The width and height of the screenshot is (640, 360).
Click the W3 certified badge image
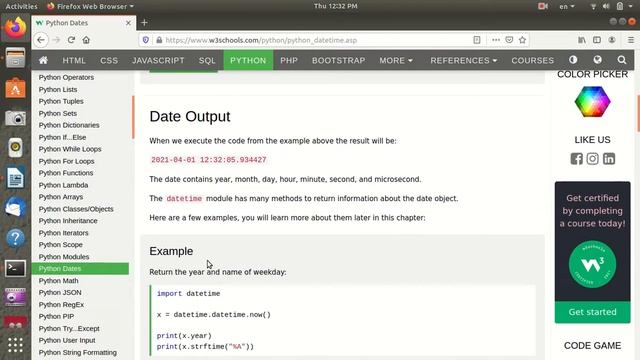[x=592, y=264]
